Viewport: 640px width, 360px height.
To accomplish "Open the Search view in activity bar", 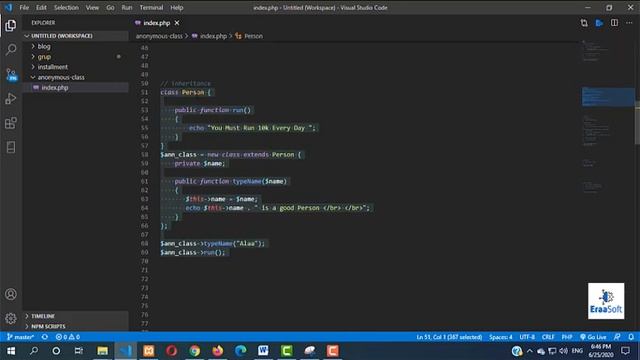I will click(x=11, y=50).
